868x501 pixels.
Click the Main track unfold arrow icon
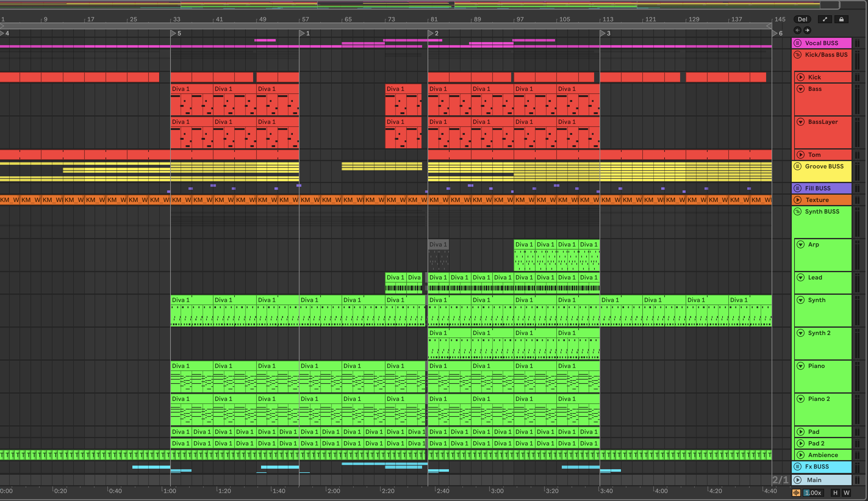(x=798, y=480)
